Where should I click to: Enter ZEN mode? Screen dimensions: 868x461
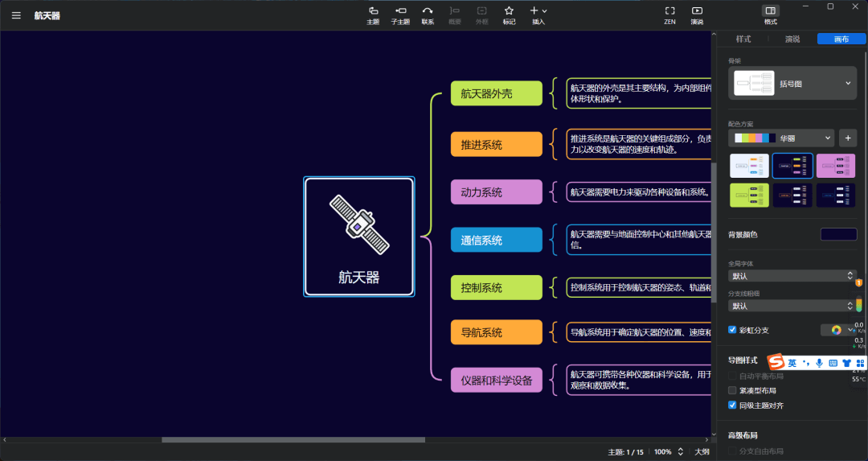[669, 14]
